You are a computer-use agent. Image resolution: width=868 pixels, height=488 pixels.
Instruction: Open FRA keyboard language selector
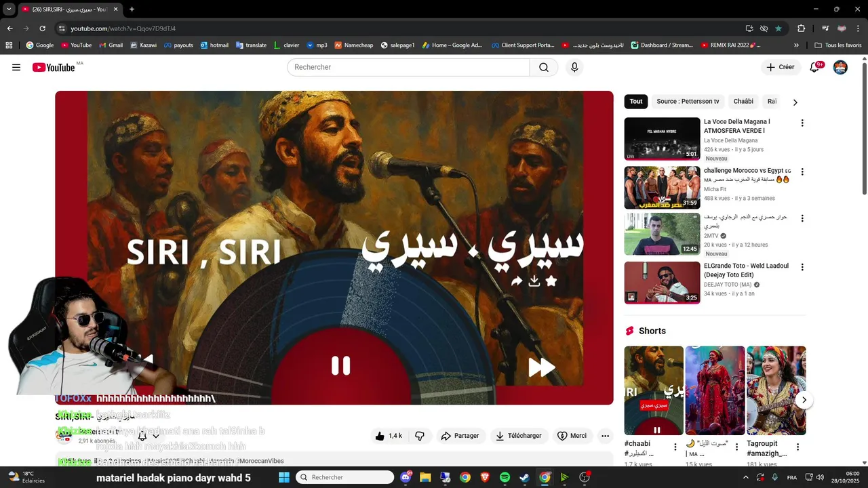tap(792, 477)
